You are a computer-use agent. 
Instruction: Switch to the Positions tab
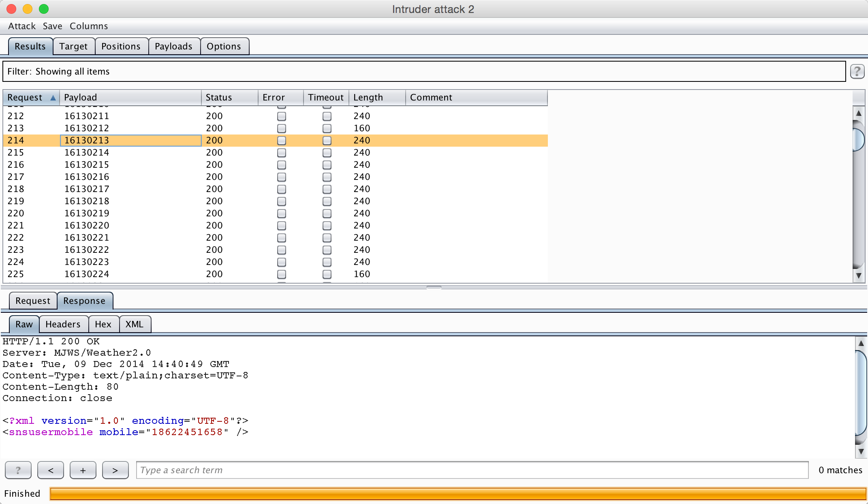click(121, 46)
